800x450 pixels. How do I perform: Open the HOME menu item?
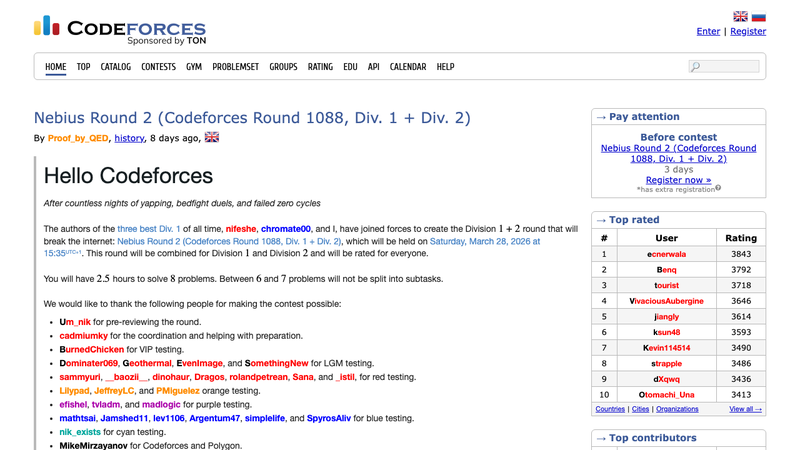[x=56, y=67]
